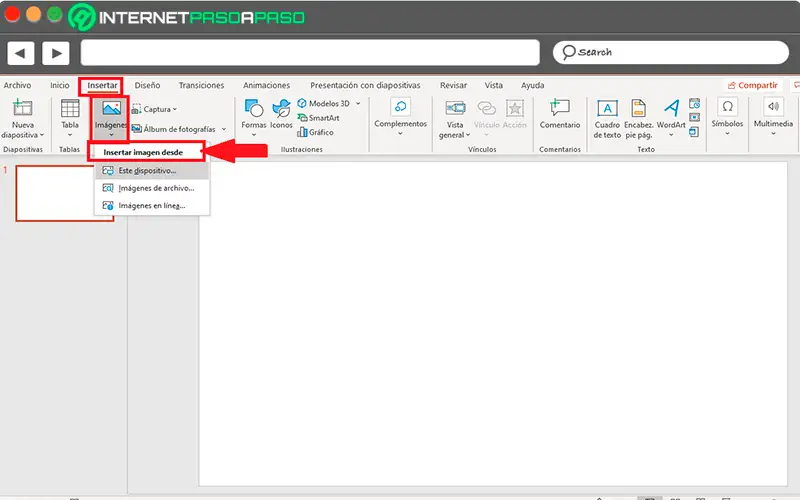Click Encabez. pie pág. icon
Screen dimensions: 800x500
tap(638, 108)
